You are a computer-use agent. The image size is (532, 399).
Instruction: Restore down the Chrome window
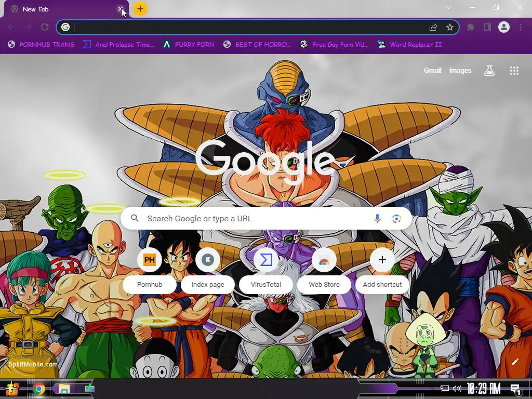(496, 7)
